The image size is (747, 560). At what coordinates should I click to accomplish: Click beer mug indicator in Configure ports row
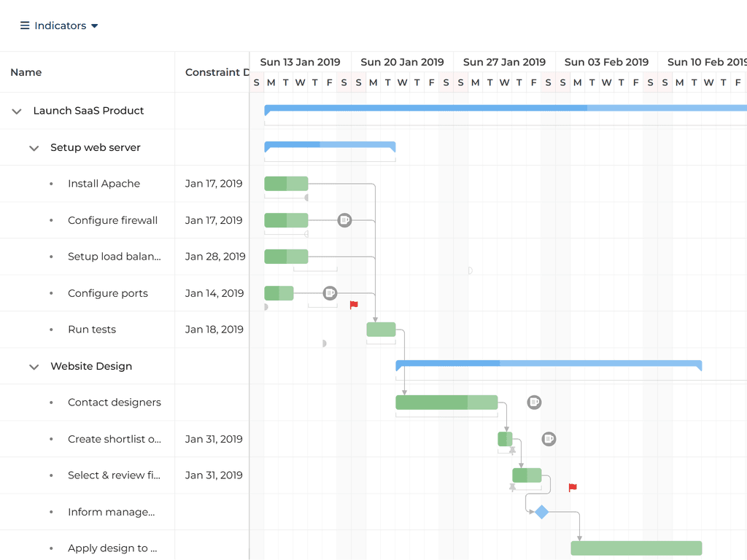click(x=330, y=293)
